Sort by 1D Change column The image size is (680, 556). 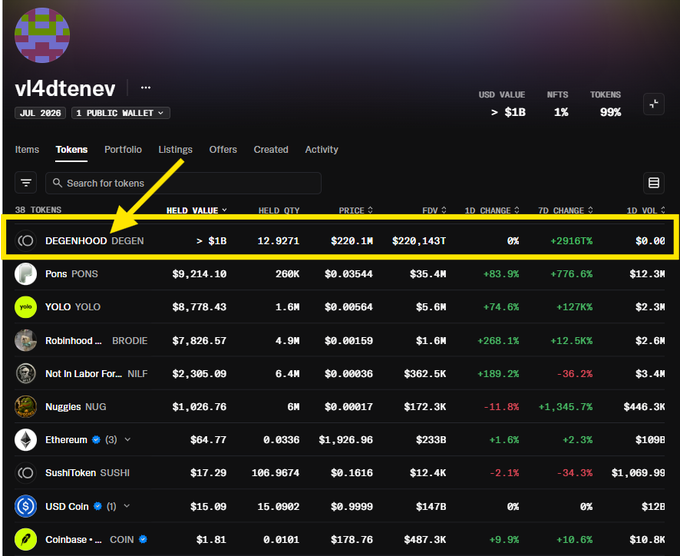click(x=492, y=210)
